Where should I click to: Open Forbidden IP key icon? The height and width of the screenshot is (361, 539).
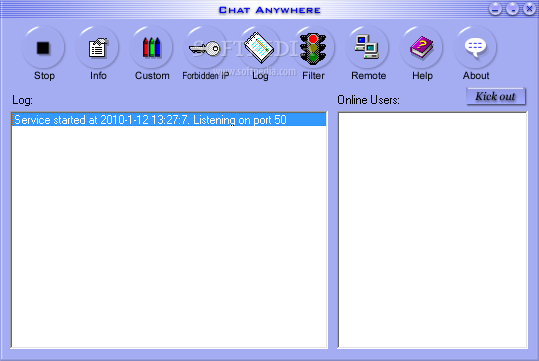(205, 48)
